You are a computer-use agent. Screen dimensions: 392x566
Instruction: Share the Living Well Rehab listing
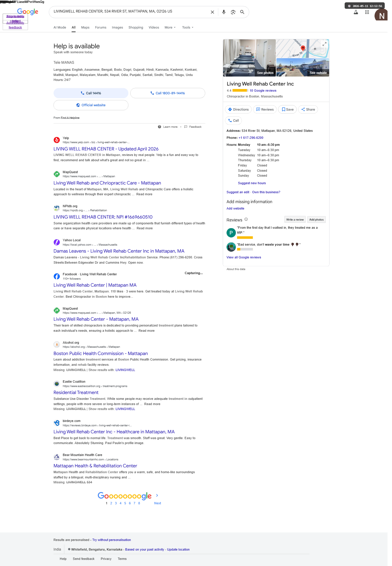pos(308,109)
